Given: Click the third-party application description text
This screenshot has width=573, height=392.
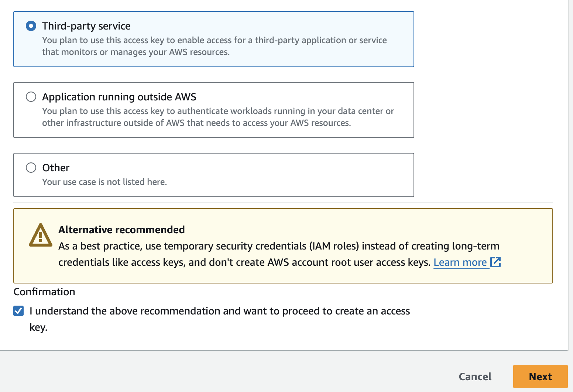Looking at the screenshot, I should coord(215,46).
